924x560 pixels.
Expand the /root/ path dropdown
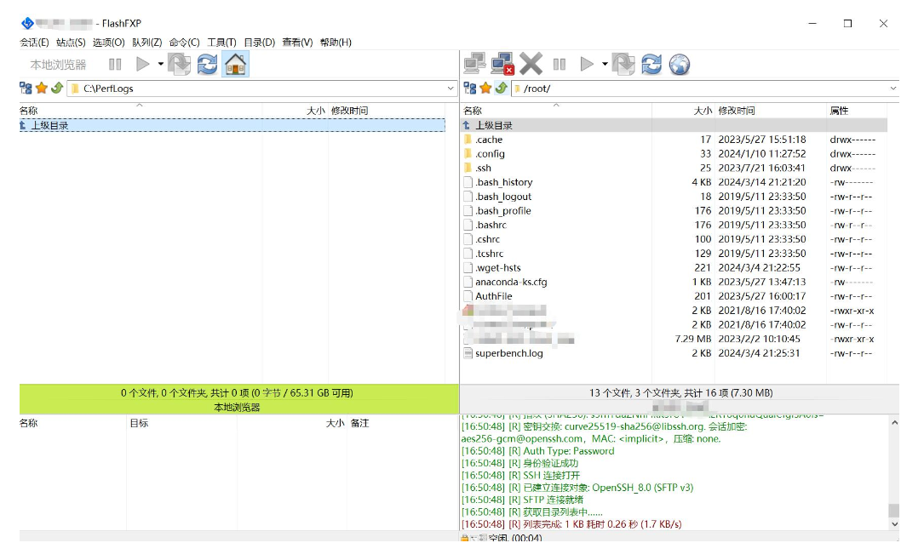[893, 89]
